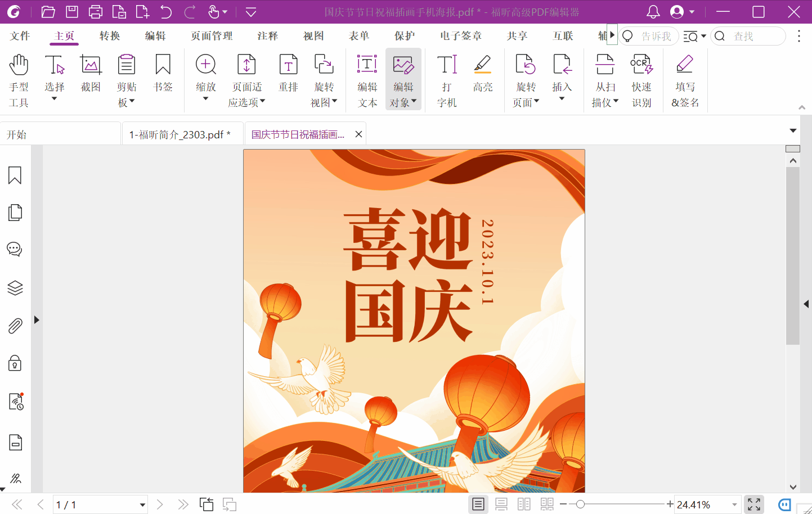Switch to the Edit (编辑) ribbon tab

click(x=155, y=36)
